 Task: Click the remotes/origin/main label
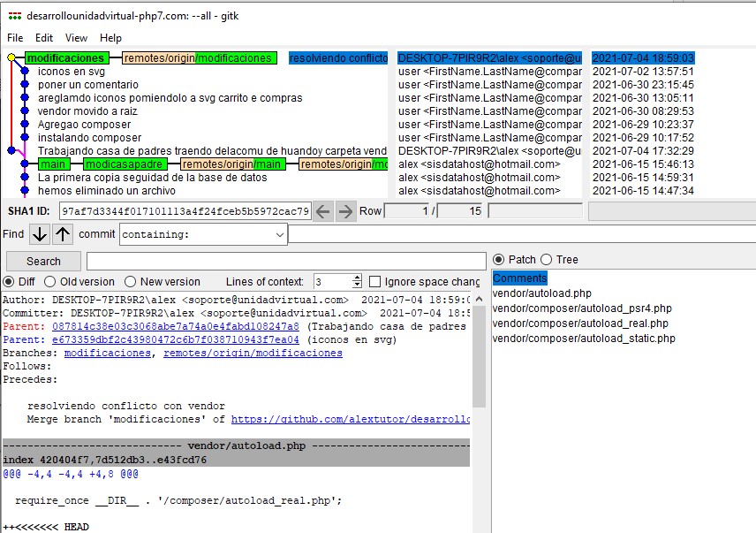click(x=233, y=164)
